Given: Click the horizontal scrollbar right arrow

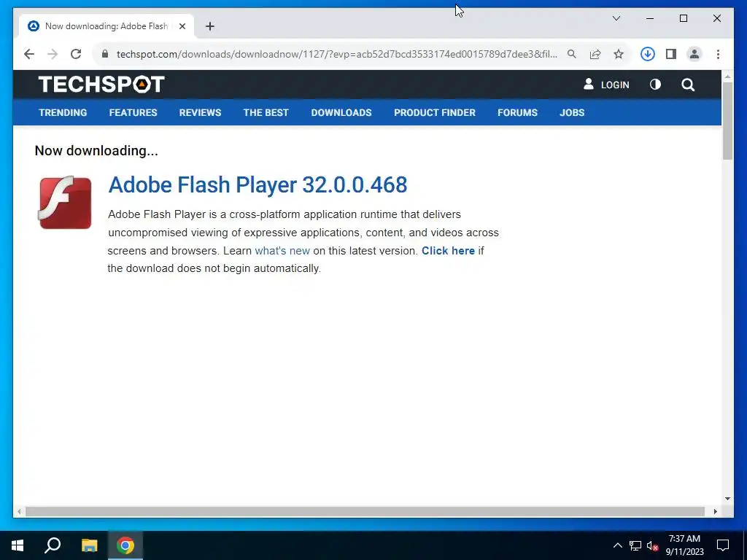Looking at the screenshot, I should (x=715, y=512).
